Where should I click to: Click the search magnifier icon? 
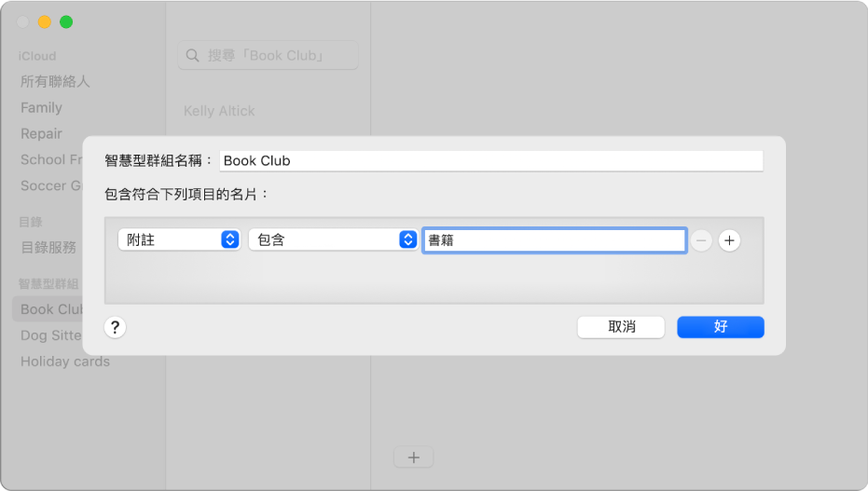[192, 55]
